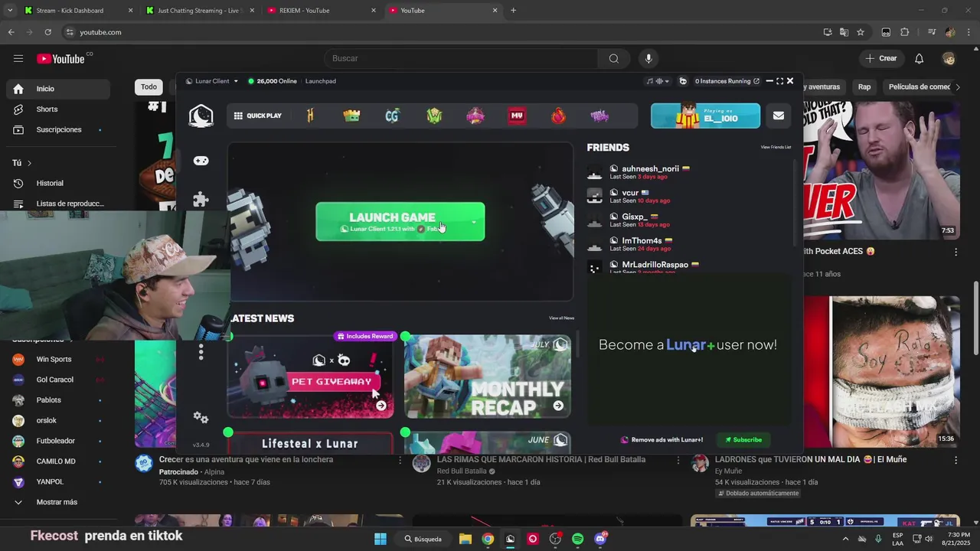Open the Pablots subscription channel
The image size is (980, 551).
[x=57, y=400]
